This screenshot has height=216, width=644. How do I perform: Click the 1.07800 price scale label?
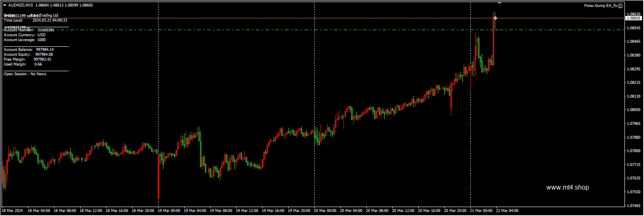point(633,151)
